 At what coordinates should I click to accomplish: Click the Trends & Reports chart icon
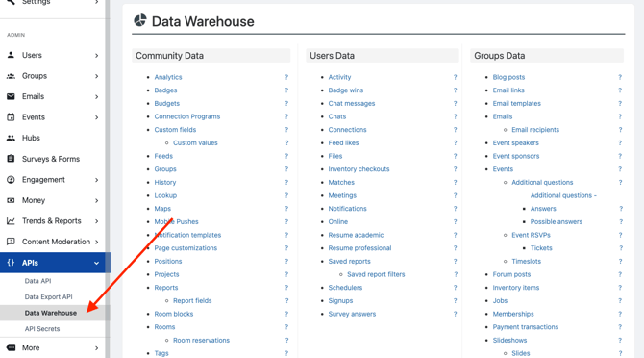coord(12,220)
